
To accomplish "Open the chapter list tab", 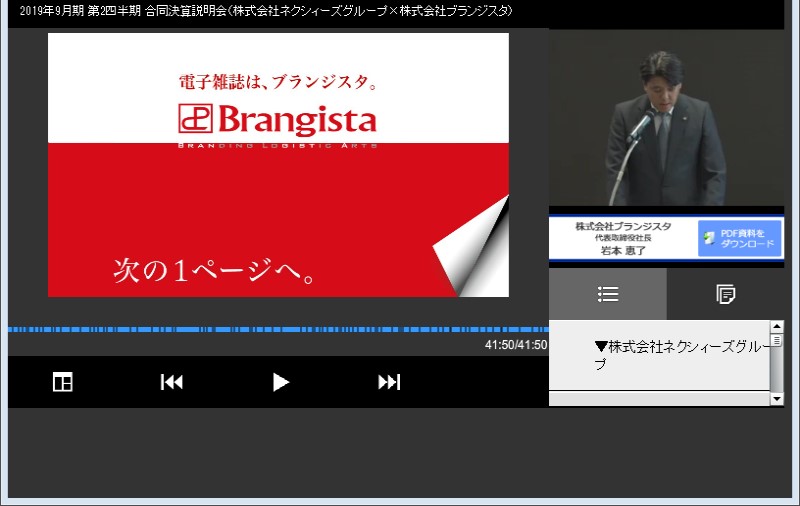I will pos(608,294).
